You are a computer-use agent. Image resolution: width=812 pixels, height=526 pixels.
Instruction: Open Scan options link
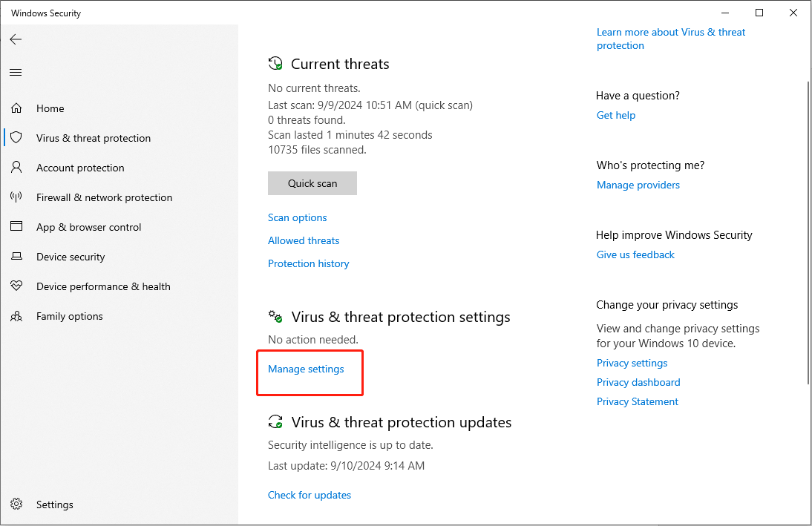(x=297, y=217)
